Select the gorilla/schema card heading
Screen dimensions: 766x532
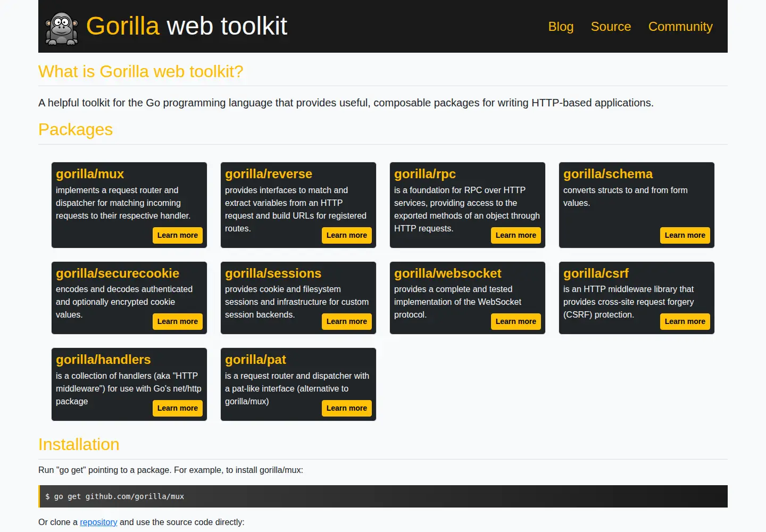pyautogui.click(x=608, y=174)
